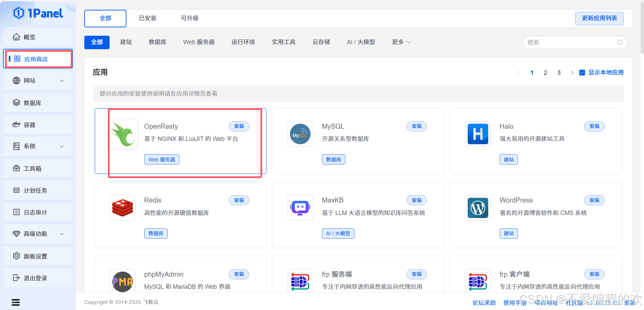
Task: Click the 计划任务 calendar icon
Action: pyautogui.click(x=16, y=190)
